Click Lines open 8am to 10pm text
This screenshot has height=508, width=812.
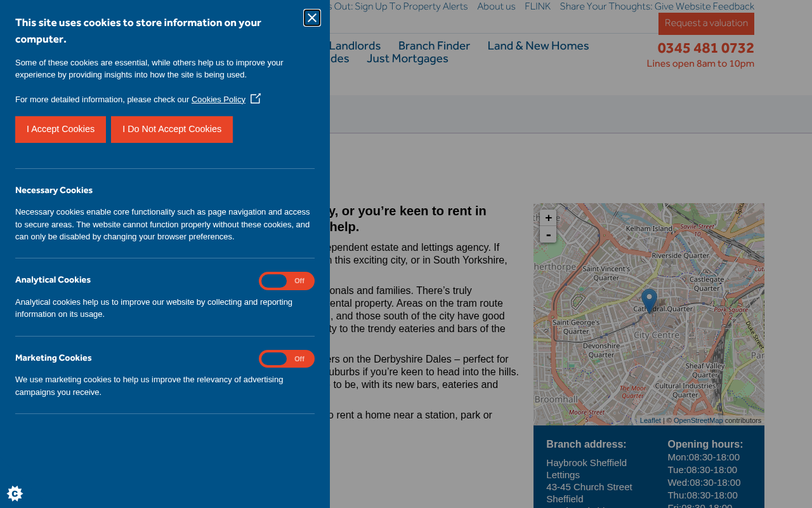click(x=700, y=63)
